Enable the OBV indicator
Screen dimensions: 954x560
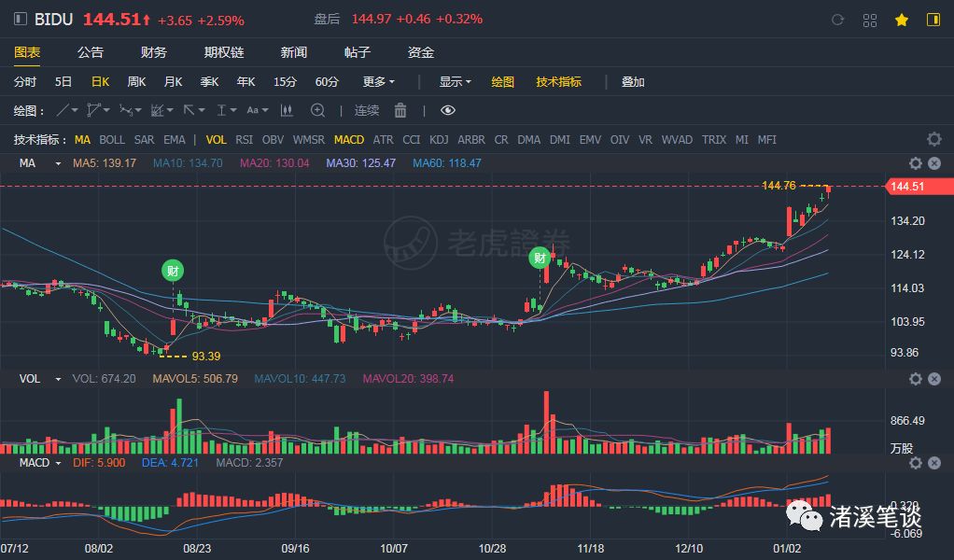click(x=273, y=140)
